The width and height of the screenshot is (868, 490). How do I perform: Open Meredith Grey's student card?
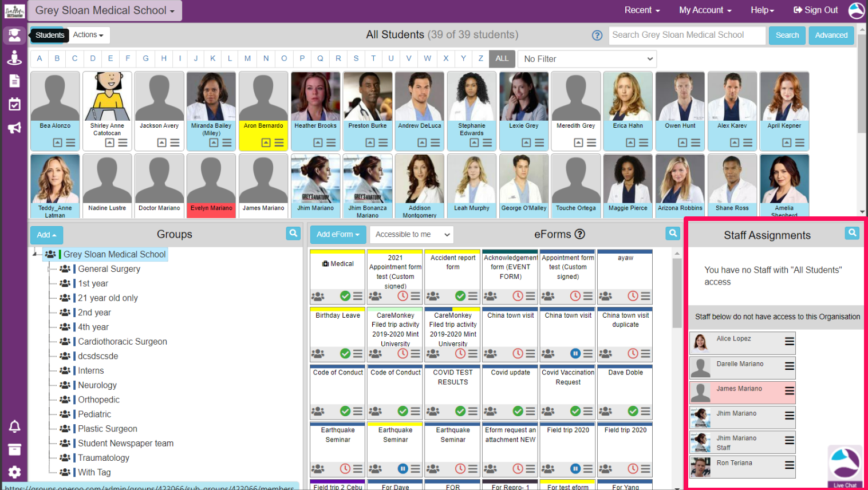pyautogui.click(x=576, y=111)
